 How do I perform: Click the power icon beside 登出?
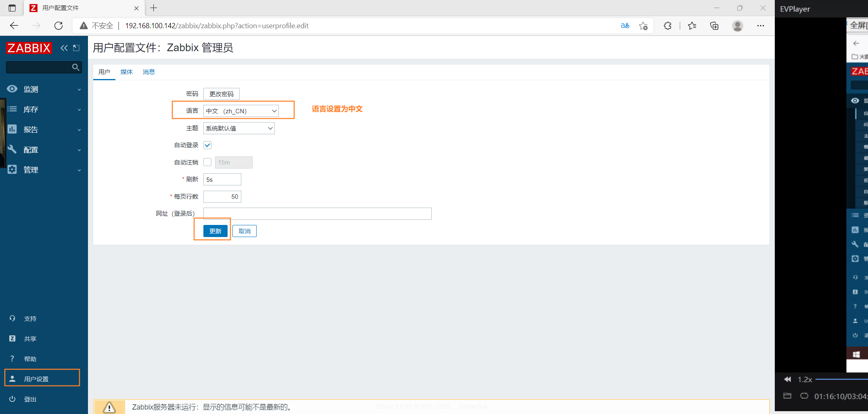click(x=12, y=399)
